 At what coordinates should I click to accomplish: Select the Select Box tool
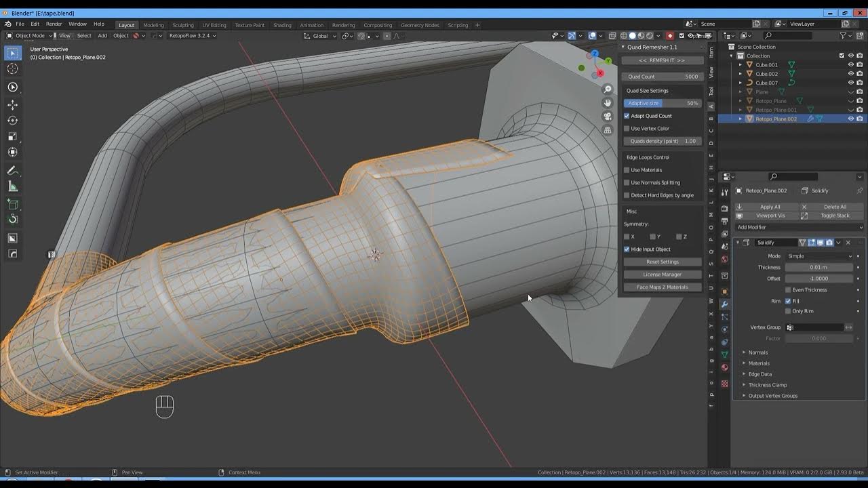[13, 53]
